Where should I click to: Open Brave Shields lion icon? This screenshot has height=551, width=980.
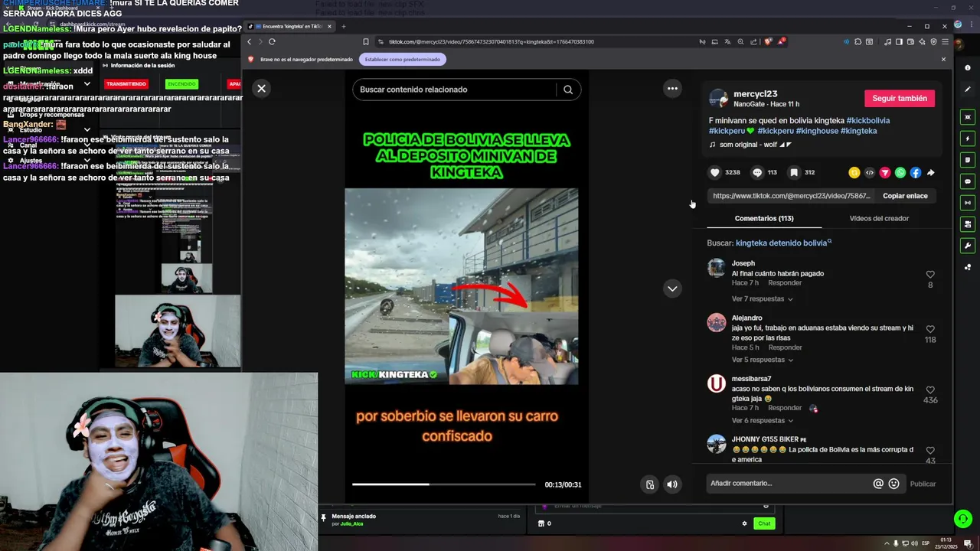click(x=768, y=41)
